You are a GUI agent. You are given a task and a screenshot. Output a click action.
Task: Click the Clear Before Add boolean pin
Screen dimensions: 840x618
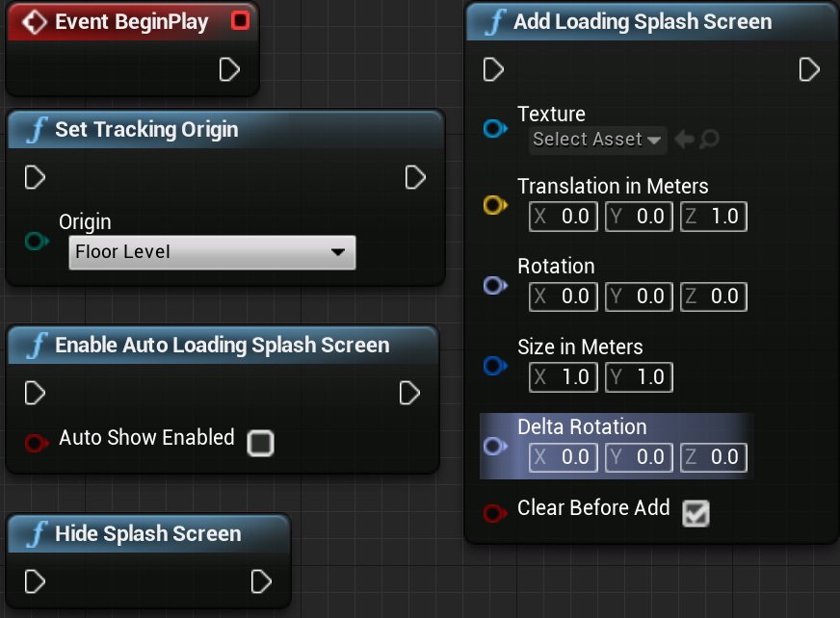pyautogui.click(x=495, y=512)
